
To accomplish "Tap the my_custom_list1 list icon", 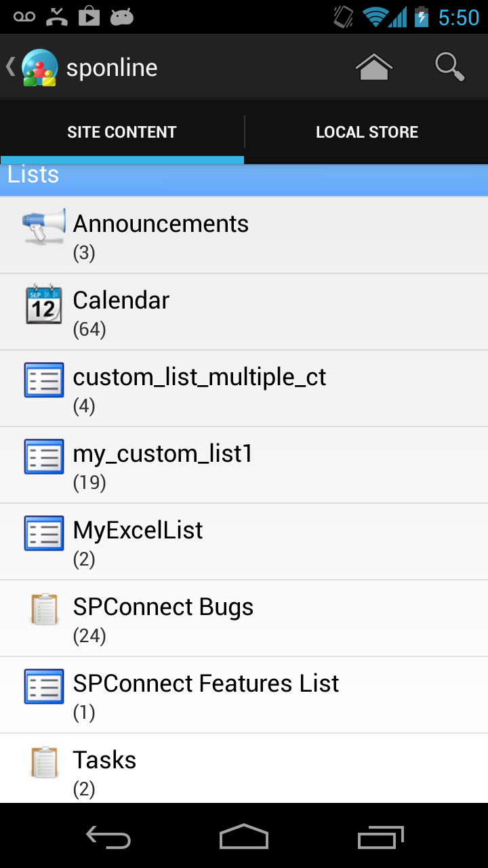I will pos(43,457).
